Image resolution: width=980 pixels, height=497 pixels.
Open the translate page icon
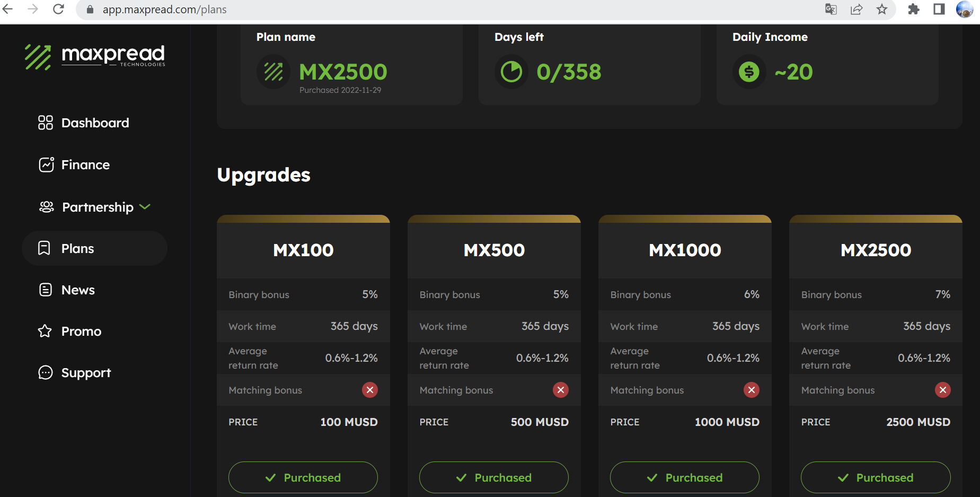click(x=831, y=9)
